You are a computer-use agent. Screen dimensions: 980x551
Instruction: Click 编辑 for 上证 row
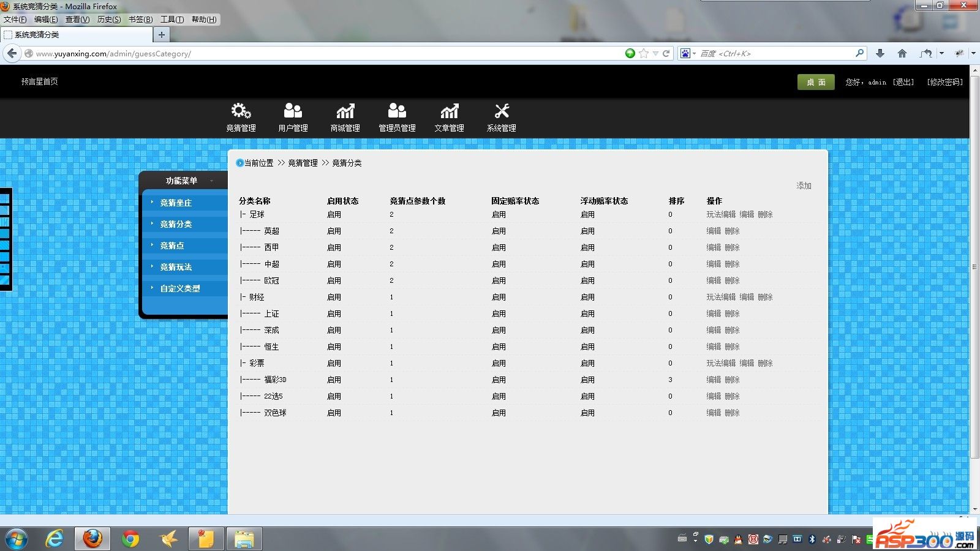point(714,313)
